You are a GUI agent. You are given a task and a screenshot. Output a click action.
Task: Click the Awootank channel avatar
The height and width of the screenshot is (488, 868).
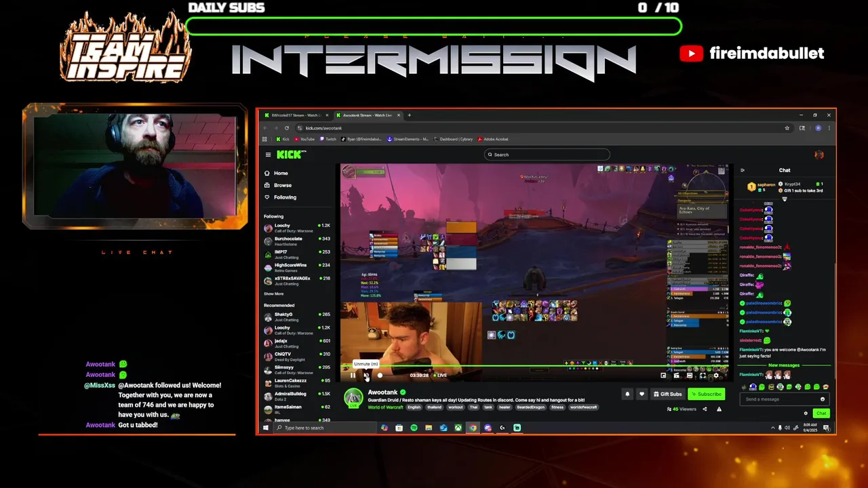tap(353, 398)
